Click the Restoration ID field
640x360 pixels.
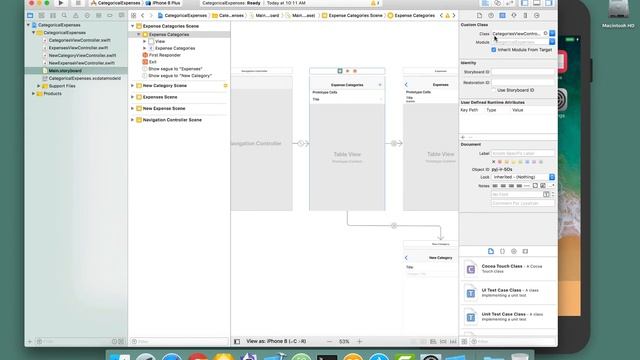[x=523, y=82]
